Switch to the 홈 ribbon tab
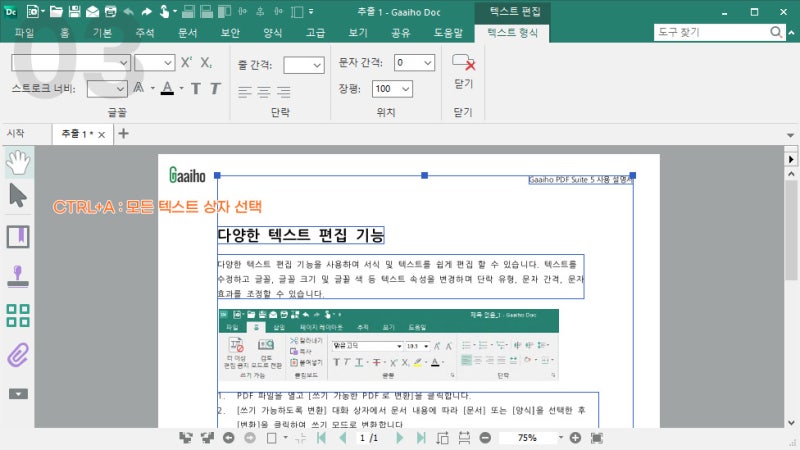 [64, 33]
